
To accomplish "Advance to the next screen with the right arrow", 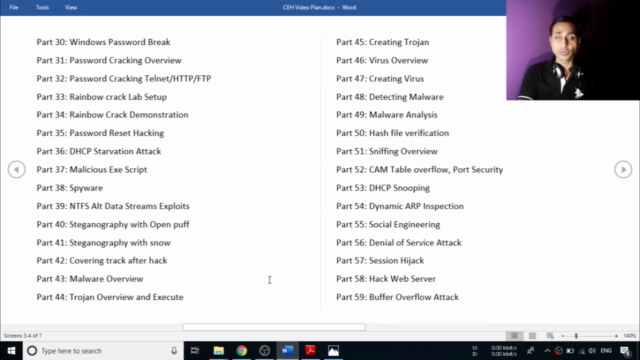I will (623, 169).
